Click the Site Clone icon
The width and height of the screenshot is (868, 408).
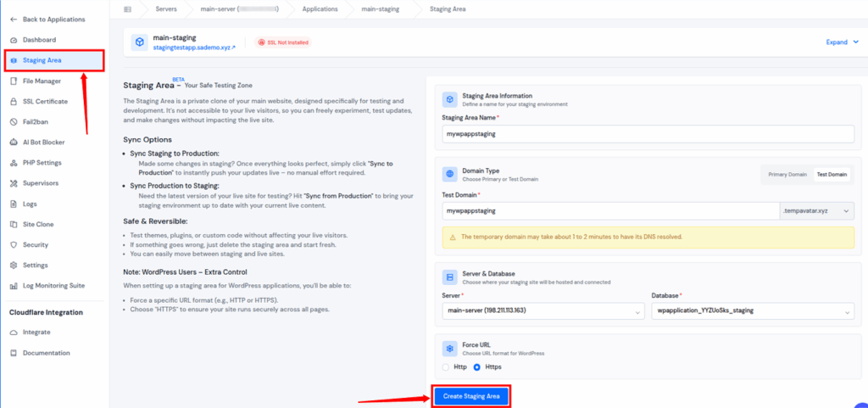[13, 224]
